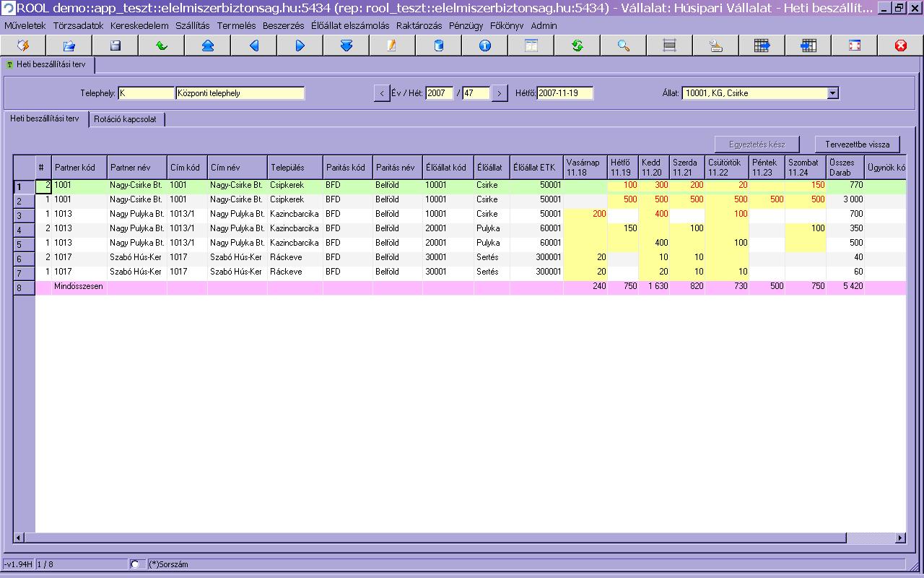924x578 pixels.
Task: Step to the previous week with the < button
Action: (382, 93)
